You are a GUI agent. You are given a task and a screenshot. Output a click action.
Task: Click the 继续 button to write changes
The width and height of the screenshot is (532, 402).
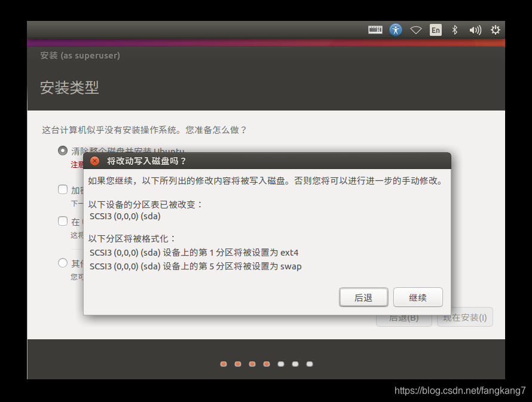tap(418, 297)
